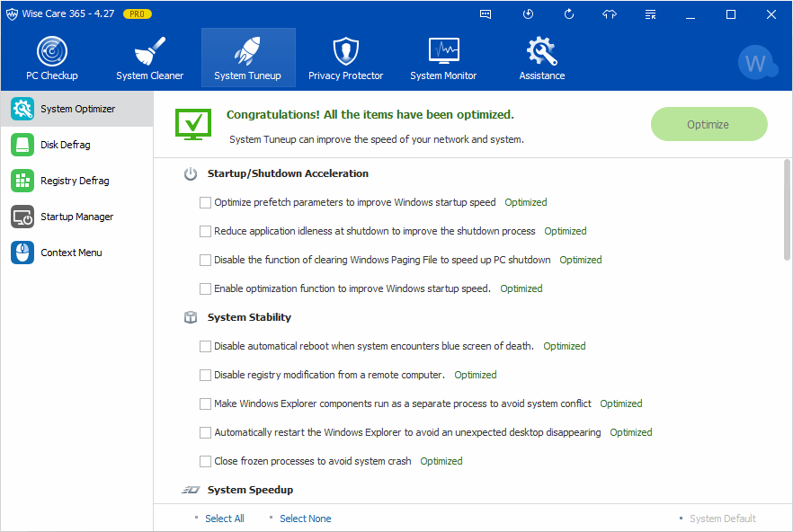Screen dimensions: 793x532
Task: Click the System Cleaner label text
Action: tap(149, 75)
